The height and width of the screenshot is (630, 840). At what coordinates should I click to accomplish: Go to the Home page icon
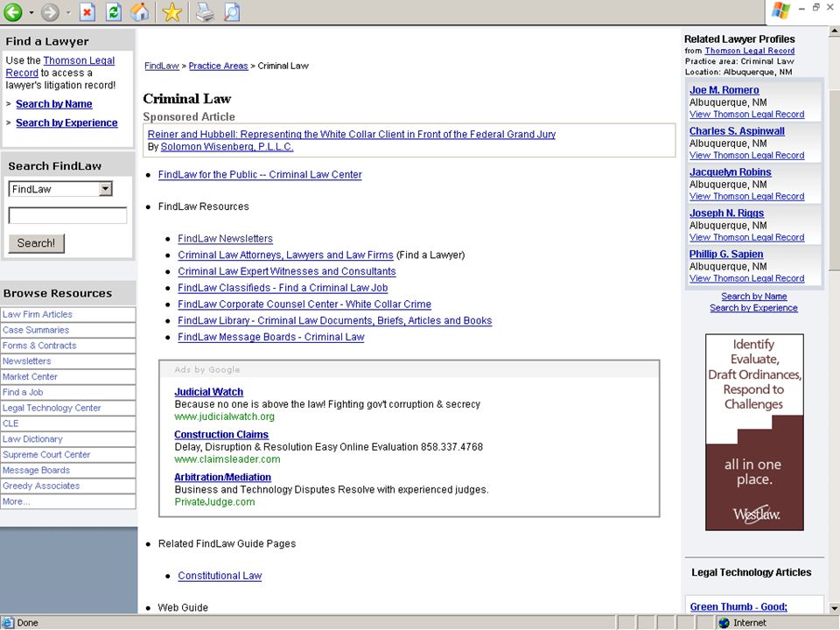140,11
